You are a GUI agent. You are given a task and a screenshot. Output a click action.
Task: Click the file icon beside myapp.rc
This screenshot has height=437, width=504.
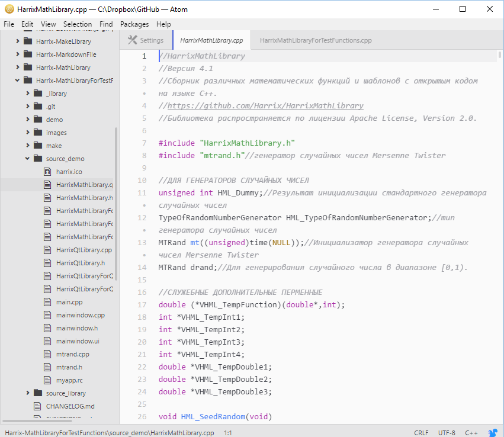click(x=47, y=380)
